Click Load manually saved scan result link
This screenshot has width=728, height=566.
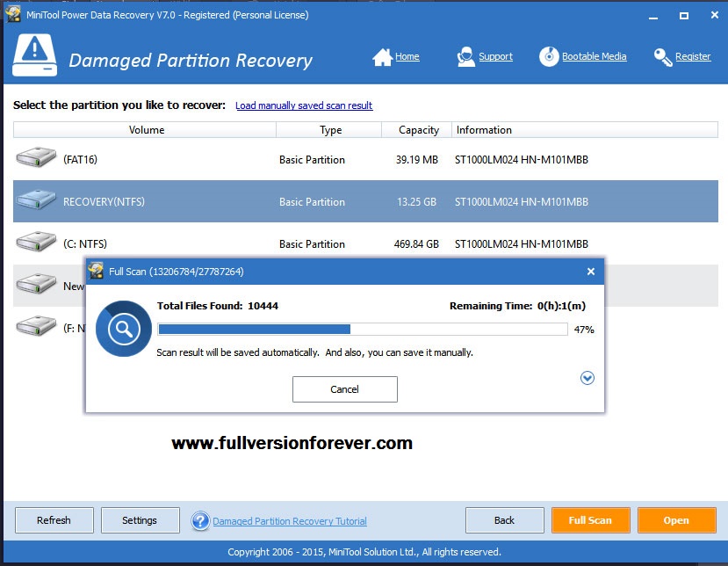pos(304,105)
